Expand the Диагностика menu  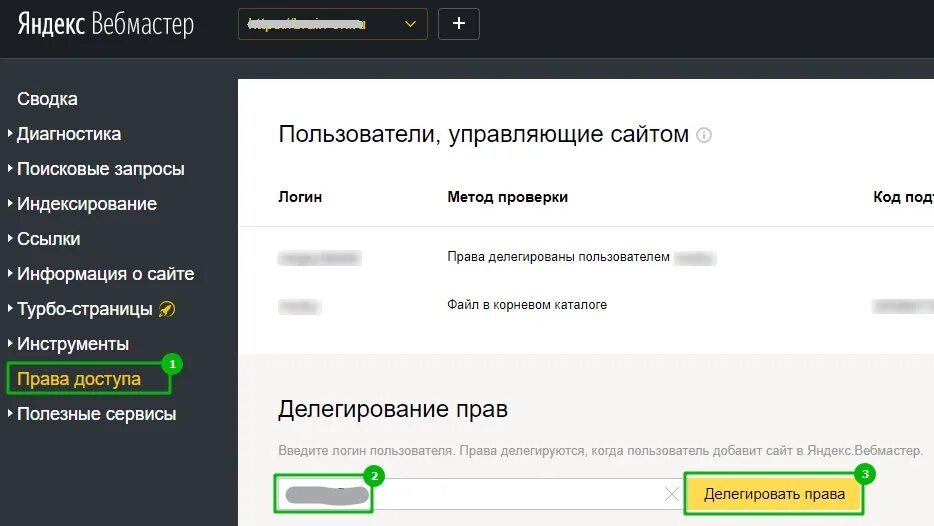coord(69,134)
